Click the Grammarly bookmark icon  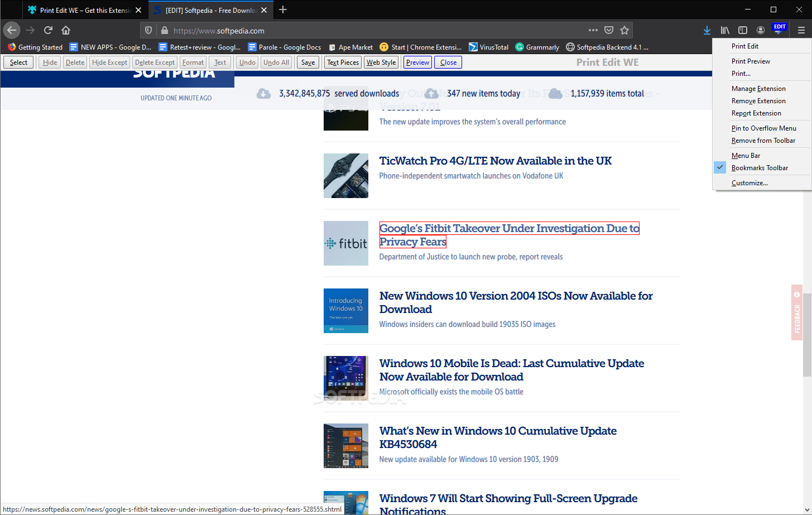pyautogui.click(x=519, y=47)
